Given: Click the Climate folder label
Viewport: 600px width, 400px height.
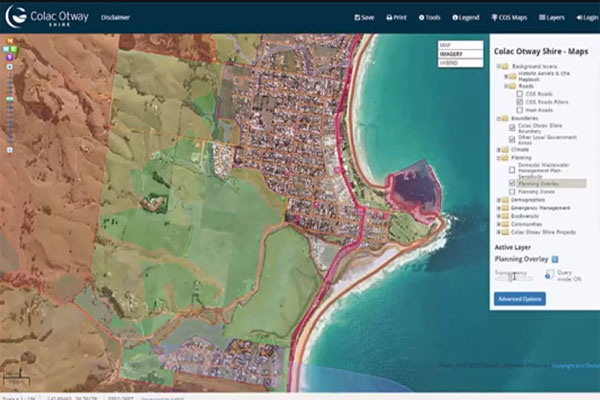Looking at the screenshot, I should point(520,150).
